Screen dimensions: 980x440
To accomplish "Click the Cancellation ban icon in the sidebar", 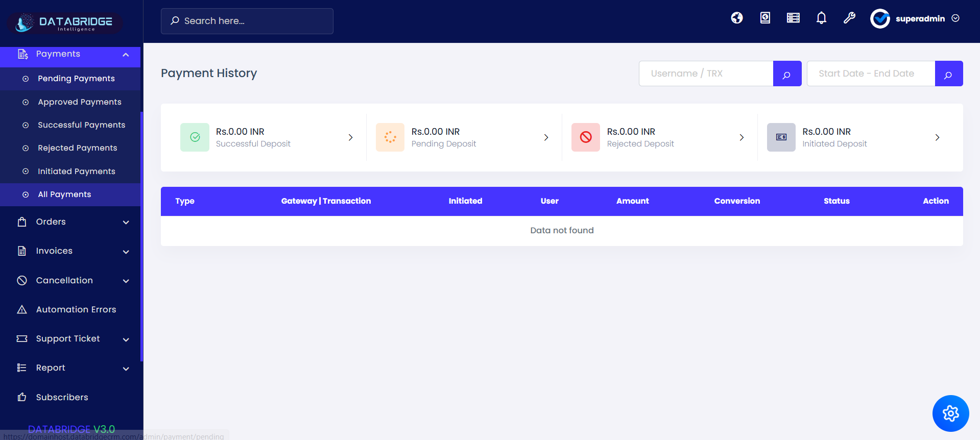I will click(x=22, y=280).
